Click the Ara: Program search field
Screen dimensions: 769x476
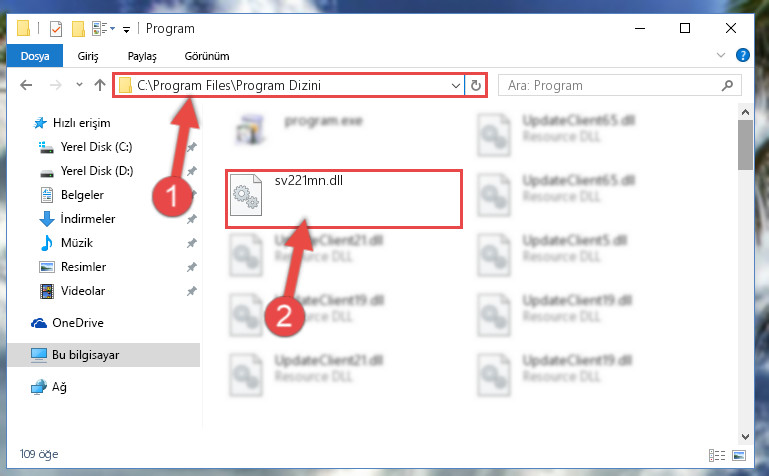613,86
